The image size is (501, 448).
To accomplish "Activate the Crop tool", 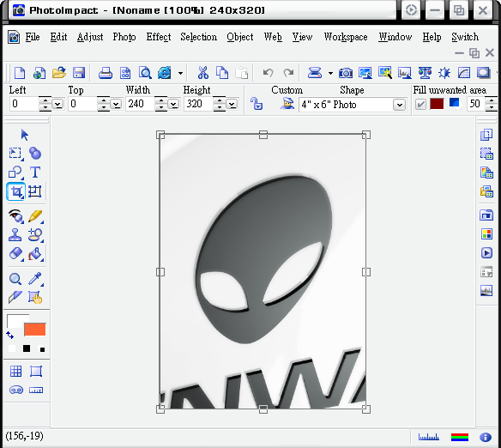I will [x=16, y=191].
